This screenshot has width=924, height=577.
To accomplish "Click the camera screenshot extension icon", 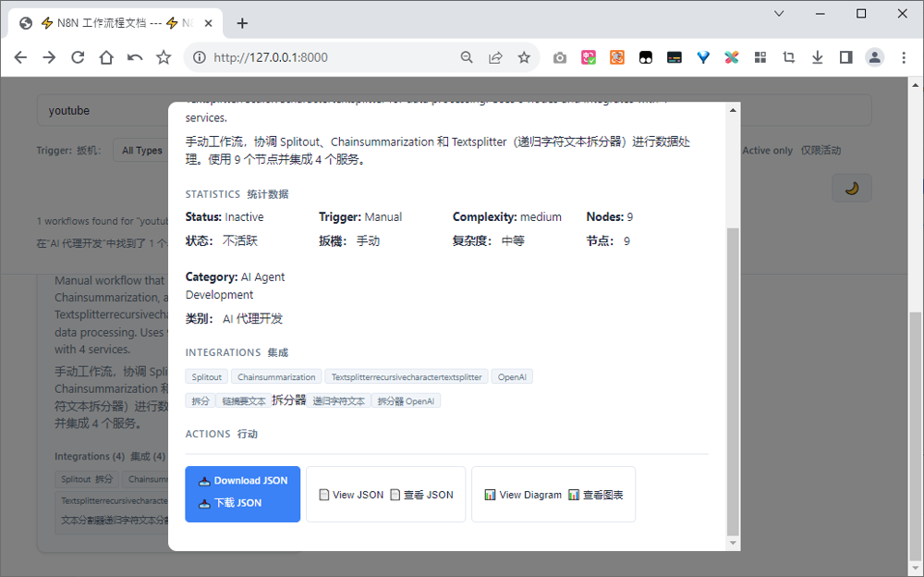I will click(560, 57).
